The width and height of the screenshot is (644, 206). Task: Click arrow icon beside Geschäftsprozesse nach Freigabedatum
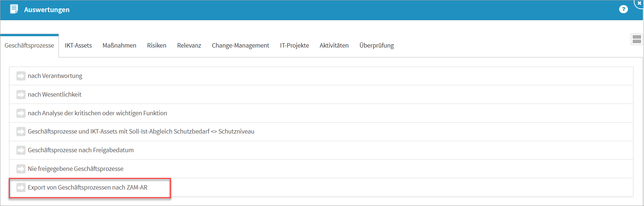[21, 150]
